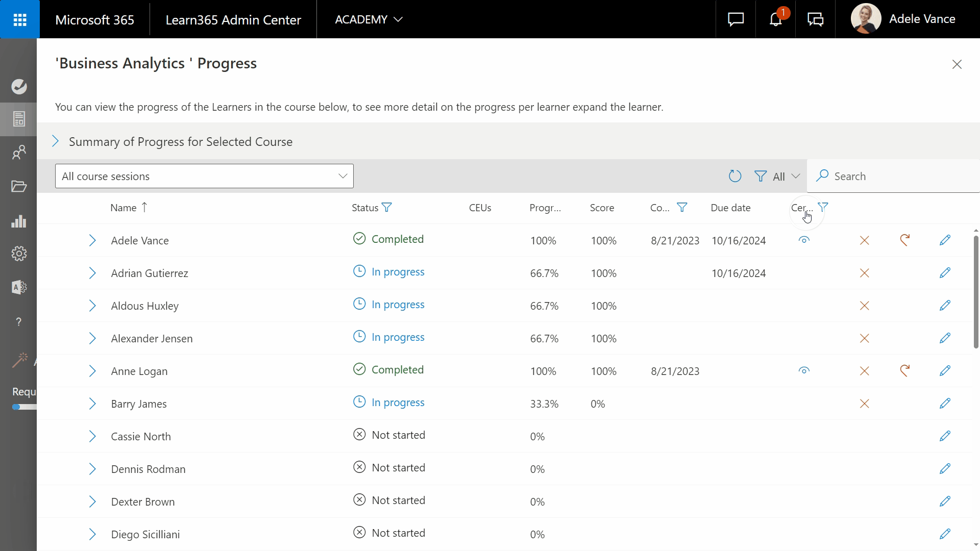
Task: Click the X icon for Adrian Gutierrez
Action: point(864,273)
